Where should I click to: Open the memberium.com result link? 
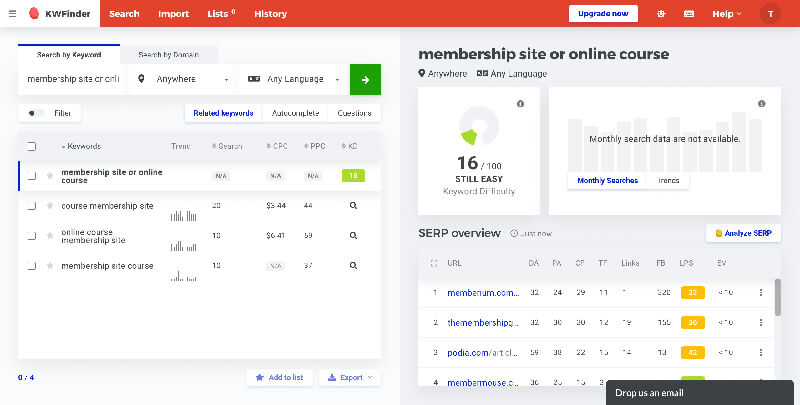pos(483,293)
